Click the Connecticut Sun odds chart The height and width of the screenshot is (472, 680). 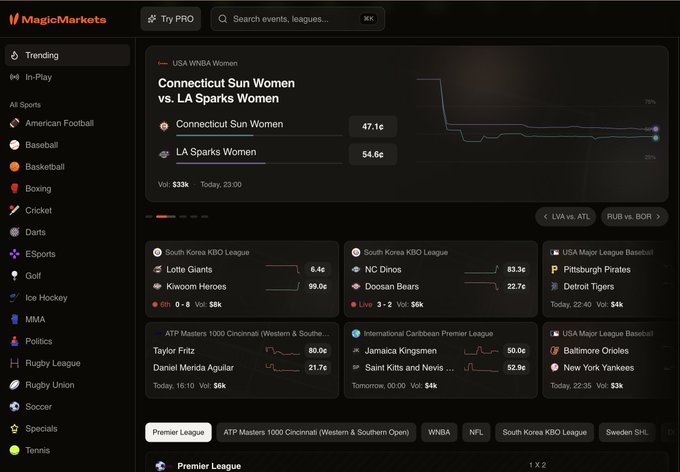(537, 121)
